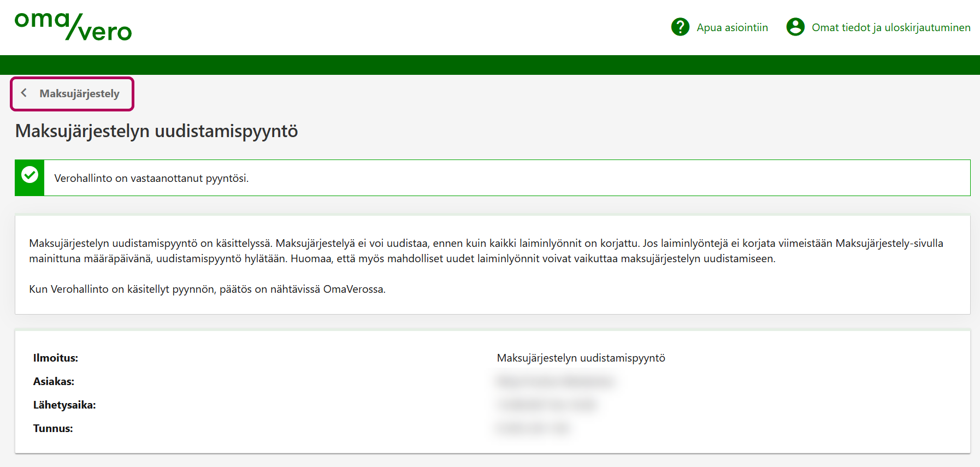
Task: Click the Maksujärjestelyn uudistamispyyntö page heading
Action: (156, 131)
